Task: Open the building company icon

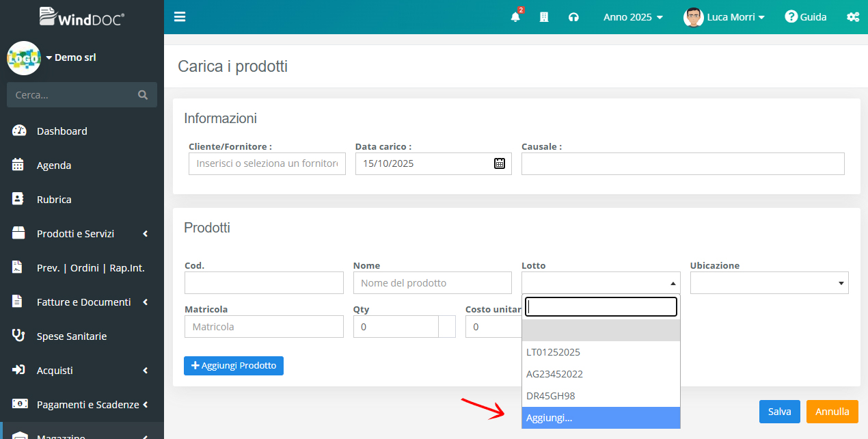Action: tap(544, 17)
